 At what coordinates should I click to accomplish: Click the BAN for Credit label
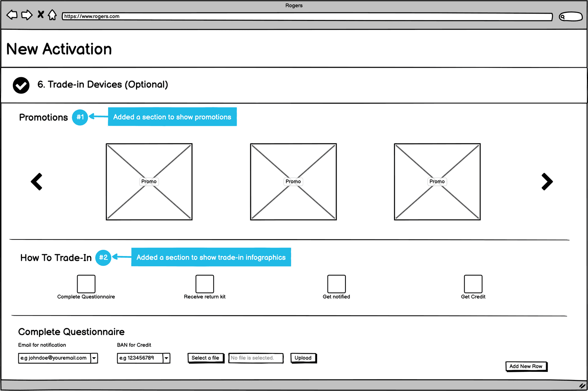coord(134,345)
